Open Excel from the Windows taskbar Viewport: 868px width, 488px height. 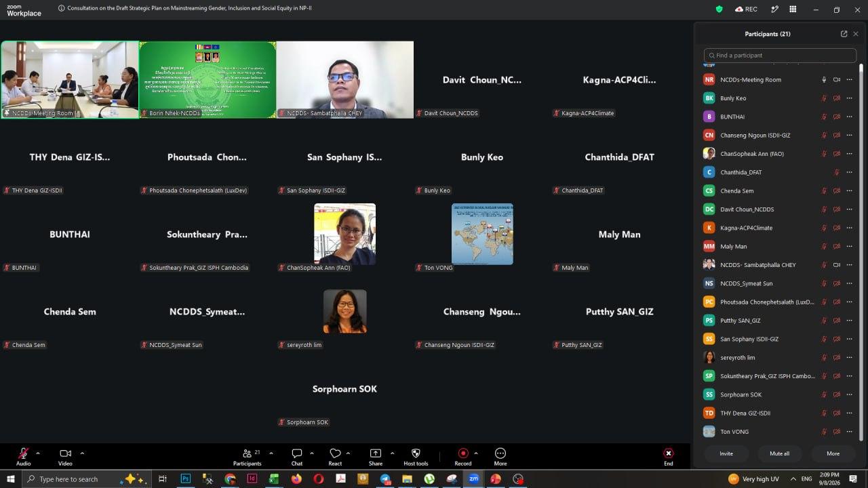tap(274, 479)
